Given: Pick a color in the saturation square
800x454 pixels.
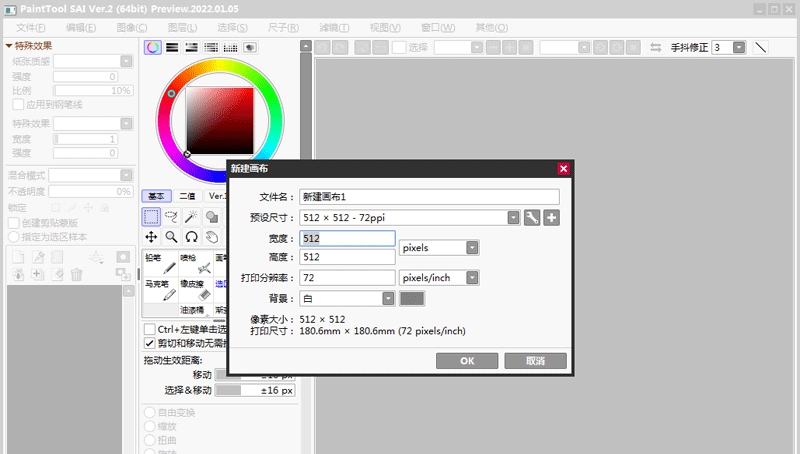Looking at the screenshot, I should 220,120.
